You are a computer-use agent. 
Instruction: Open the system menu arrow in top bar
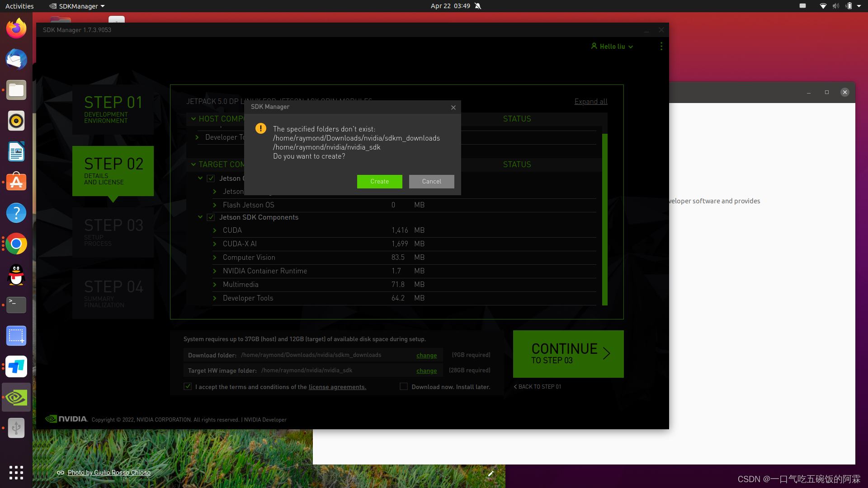859,6
